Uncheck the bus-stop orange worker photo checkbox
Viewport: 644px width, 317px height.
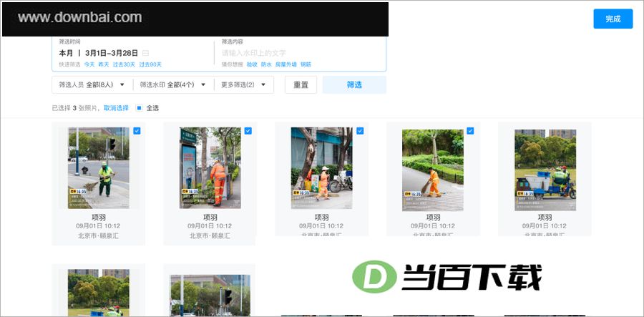(x=248, y=130)
